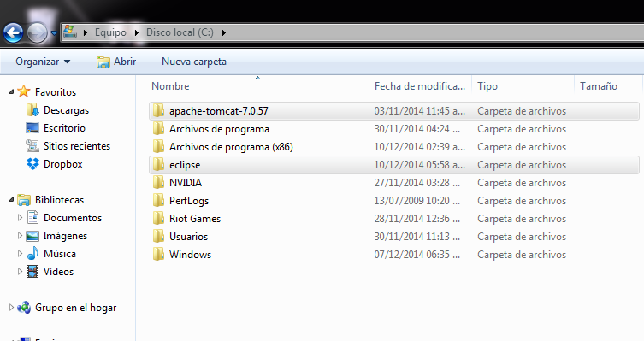This screenshot has width=644, height=341.
Task: Expand the Música library
Action: (20, 254)
